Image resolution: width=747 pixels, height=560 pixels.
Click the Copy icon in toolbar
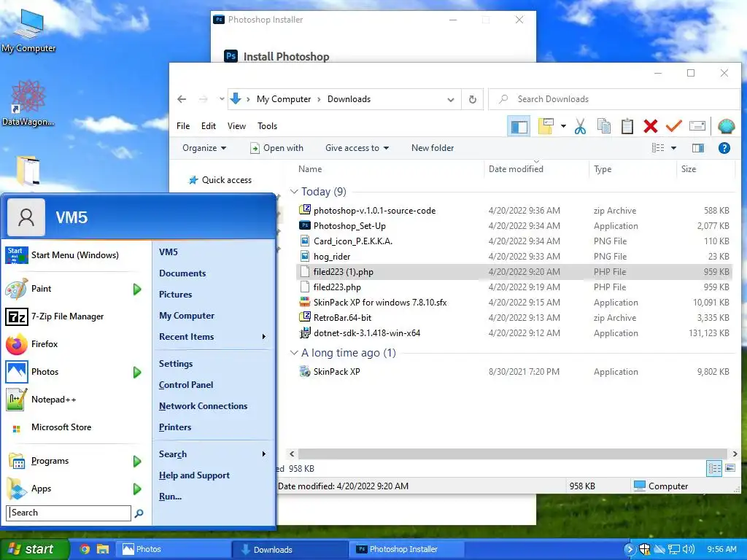pyautogui.click(x=603, y=126)
